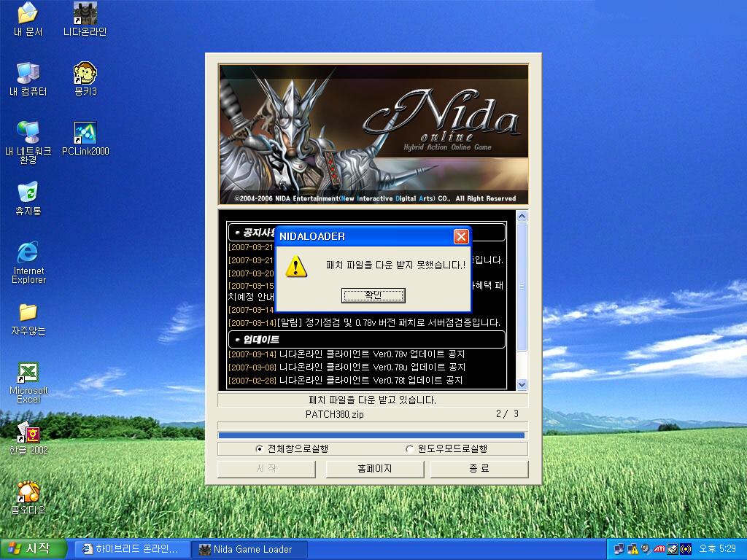The width and height of the screenshot is (747, 560).
Task: Open the 휴지통 recycle bin icon
Action: [x=28, y=193]
